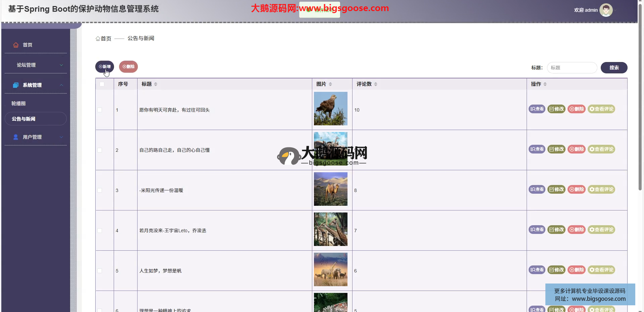Expand the 用户管理 menu chevron
Image resolution: width=644 pixels, height=312 pixels.
[61, 137]
